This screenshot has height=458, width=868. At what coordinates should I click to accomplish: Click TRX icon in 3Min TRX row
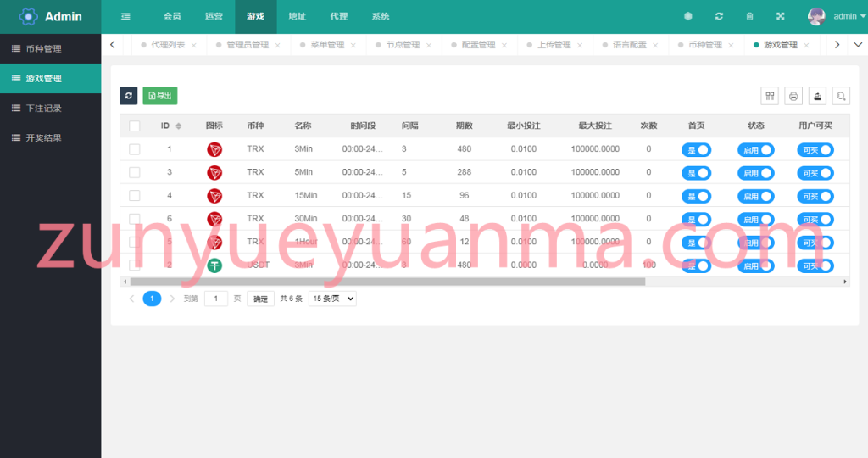tap(214, 149)
